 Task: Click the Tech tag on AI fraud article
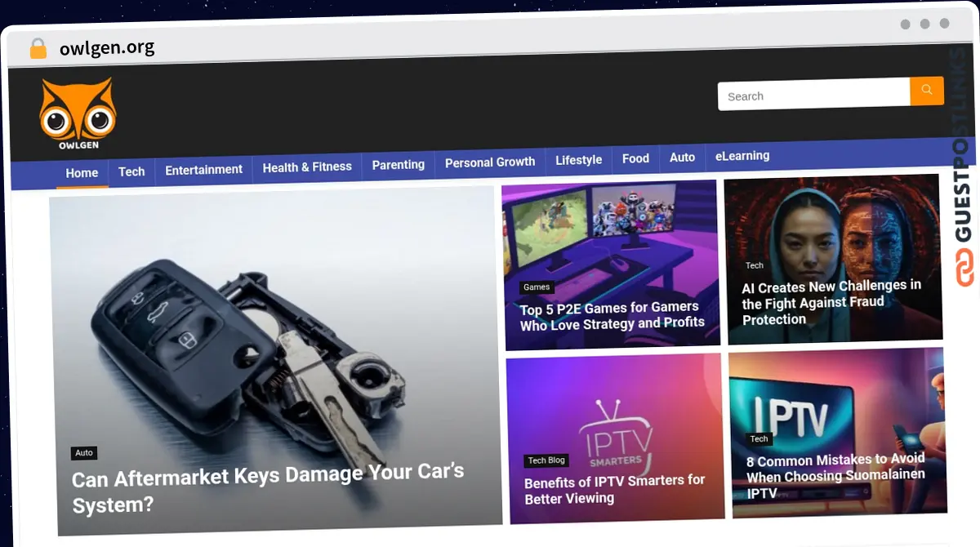click(x=755, y=265)
